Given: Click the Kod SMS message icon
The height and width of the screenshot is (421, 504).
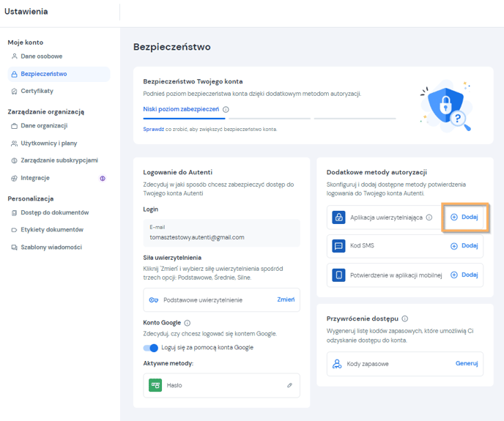Looking at the screenshot, I should point(338,246).
